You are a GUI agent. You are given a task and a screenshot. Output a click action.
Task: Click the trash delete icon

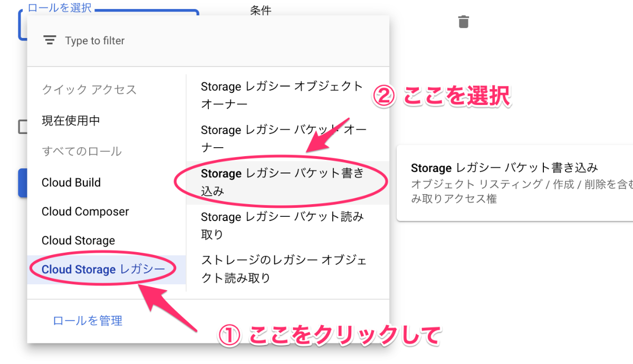[x=463, y=22]
